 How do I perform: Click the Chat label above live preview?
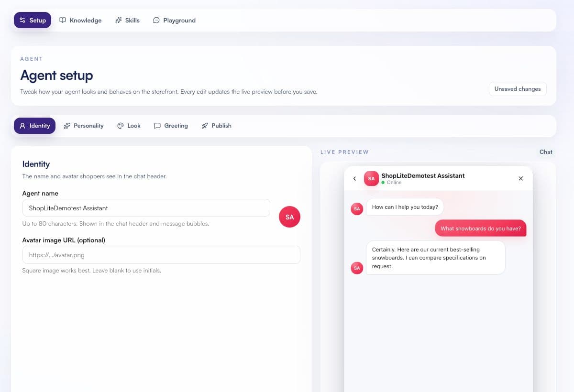[x=546, y=152]
